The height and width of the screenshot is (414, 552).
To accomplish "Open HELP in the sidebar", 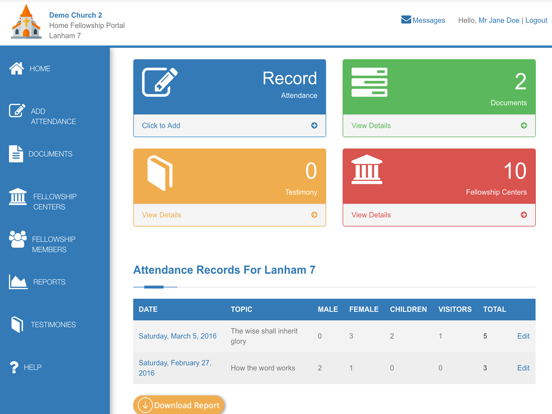I will point(32,368).
